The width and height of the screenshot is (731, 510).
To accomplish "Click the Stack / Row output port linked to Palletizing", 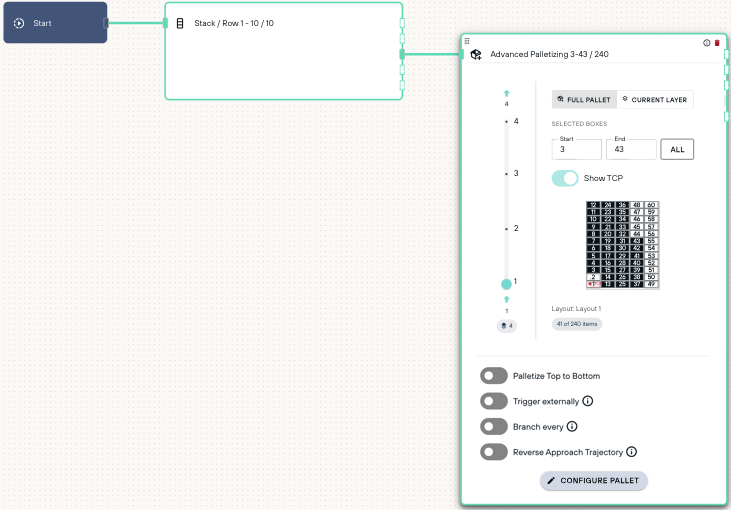I will point(402,54).
